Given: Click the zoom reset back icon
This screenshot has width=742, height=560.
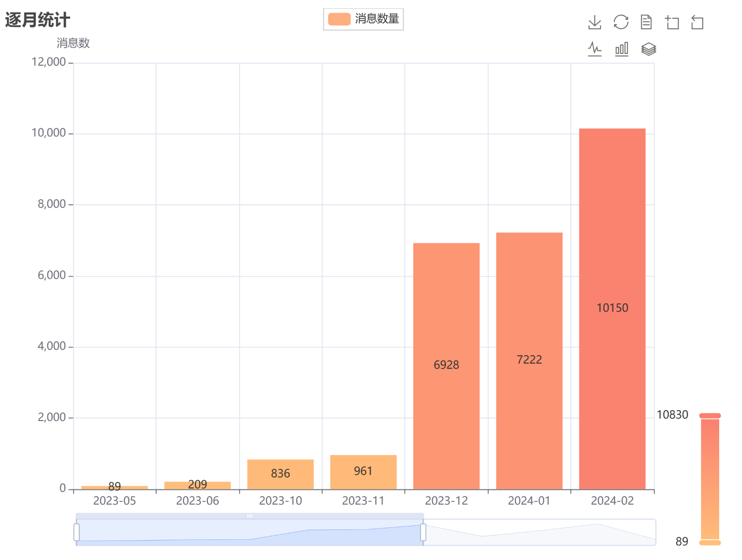Looking at the screenshot, I should pyautogui.click(x=697, y=22).
